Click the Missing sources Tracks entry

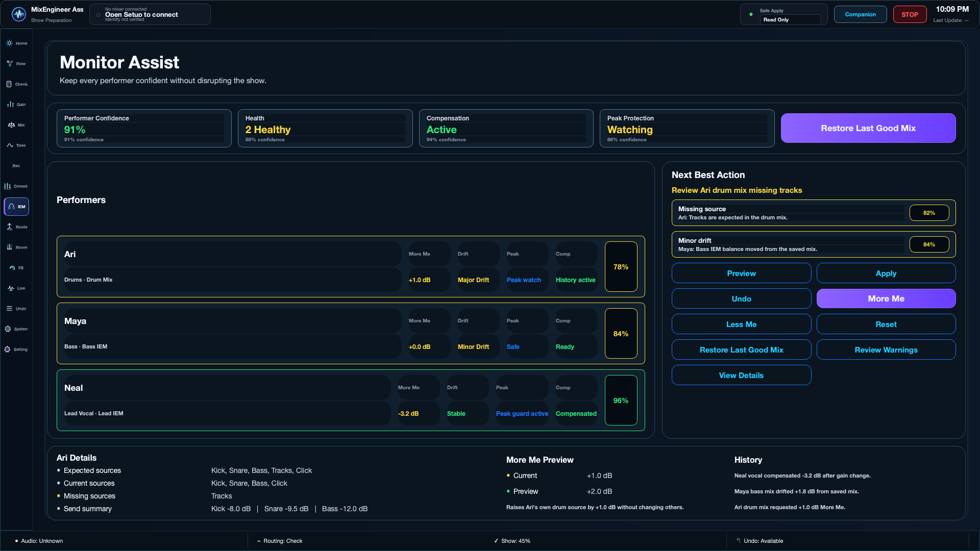222,496
